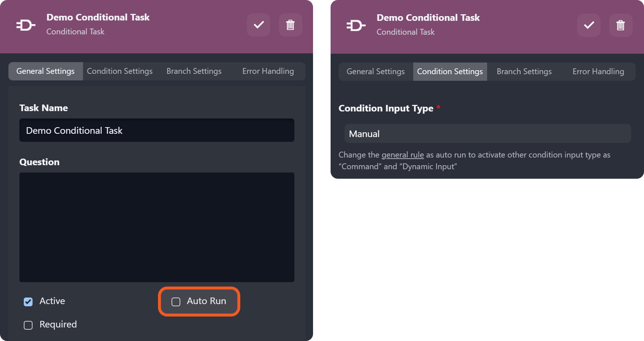
Task: Tick the Required checkbox
Action: 28,325
